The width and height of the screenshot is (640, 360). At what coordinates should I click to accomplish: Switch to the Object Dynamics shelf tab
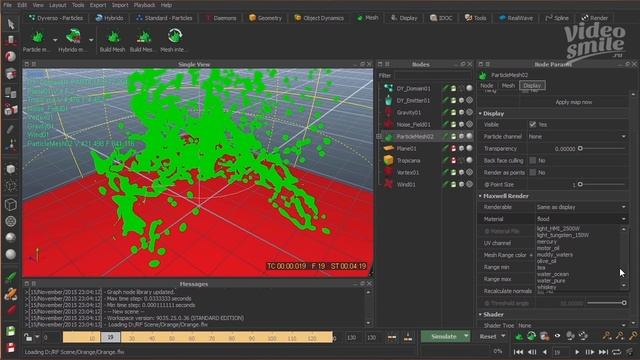click(319, 18)
